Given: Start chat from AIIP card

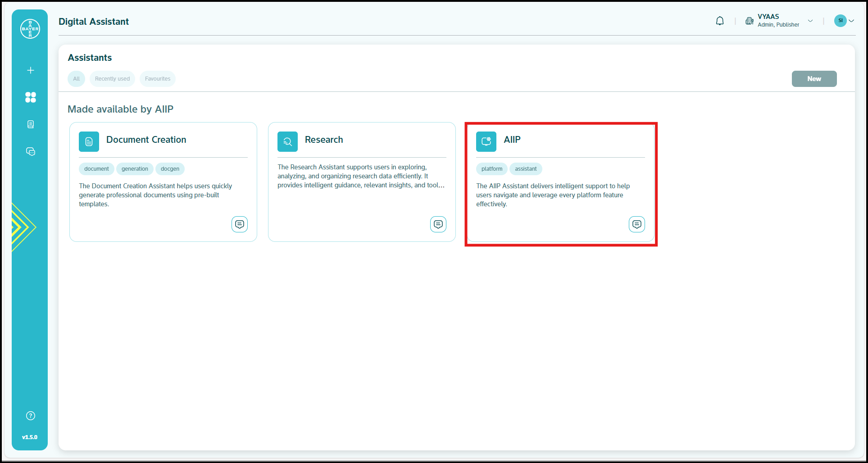Looking at the screenshot, I should 637,224.
